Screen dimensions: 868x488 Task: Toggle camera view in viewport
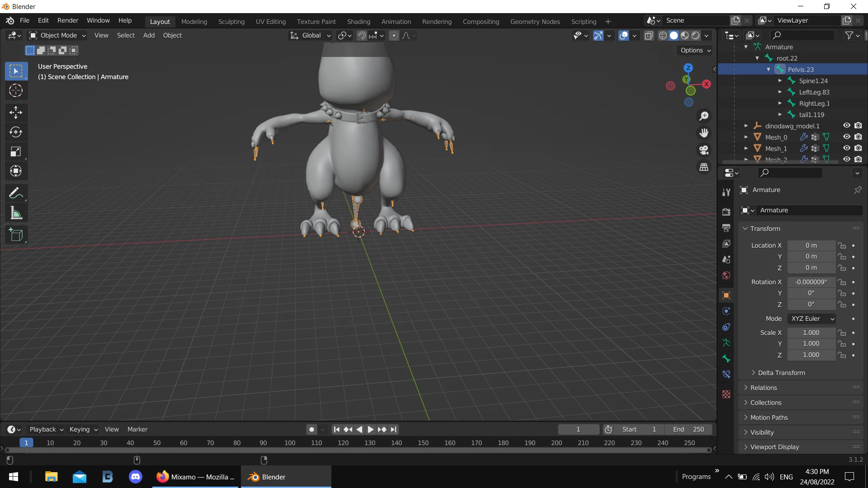point(704,150)
